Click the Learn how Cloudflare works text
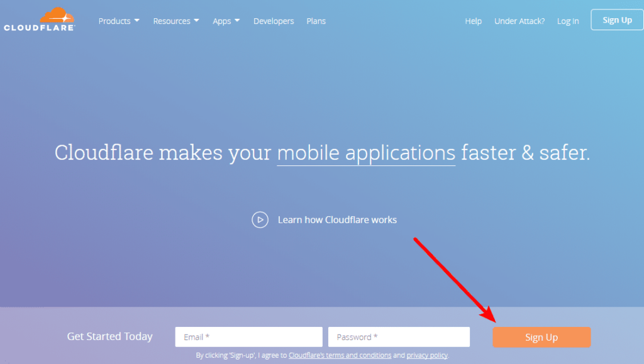 (x=337, y=219)
